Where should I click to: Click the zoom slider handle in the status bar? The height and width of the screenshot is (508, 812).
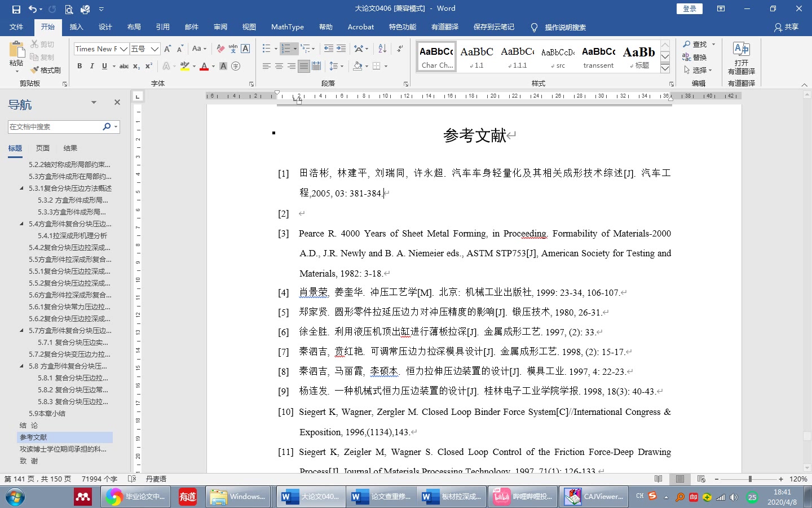click(749, 479)
